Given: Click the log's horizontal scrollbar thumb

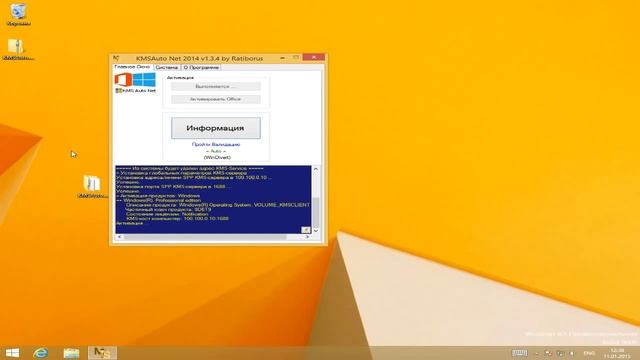Looking at the screenshot, I should 205,237.
